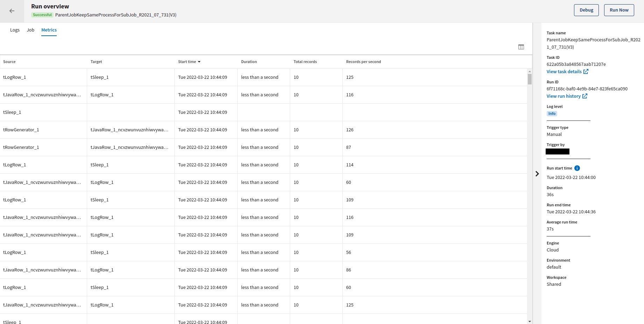644x324 pixels.
Task: Switch to the Logs tab
Action: [15, 30]
